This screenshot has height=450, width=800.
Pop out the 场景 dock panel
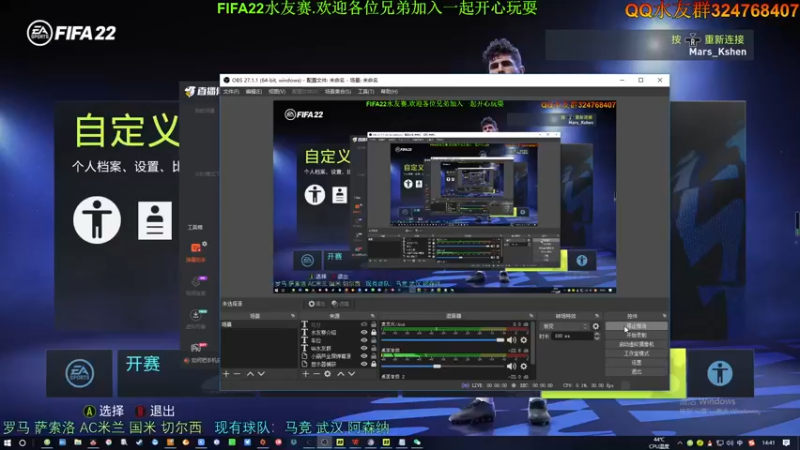click(292, 316)
